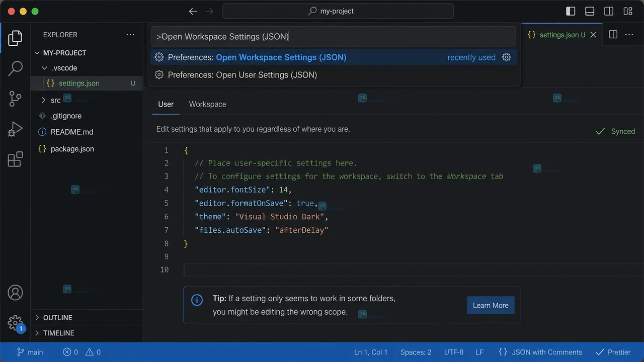Change the UTF-8 encoding selector

[454, 352]
